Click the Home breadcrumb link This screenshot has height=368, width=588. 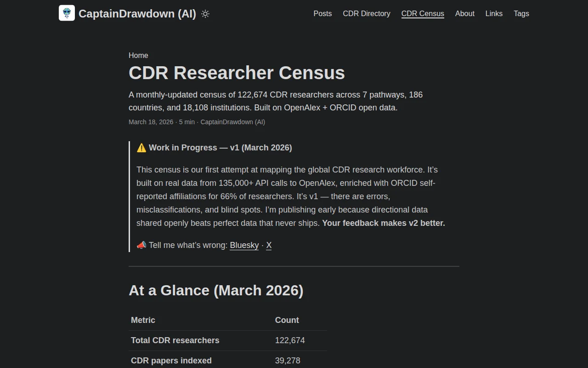coord(138,55)
